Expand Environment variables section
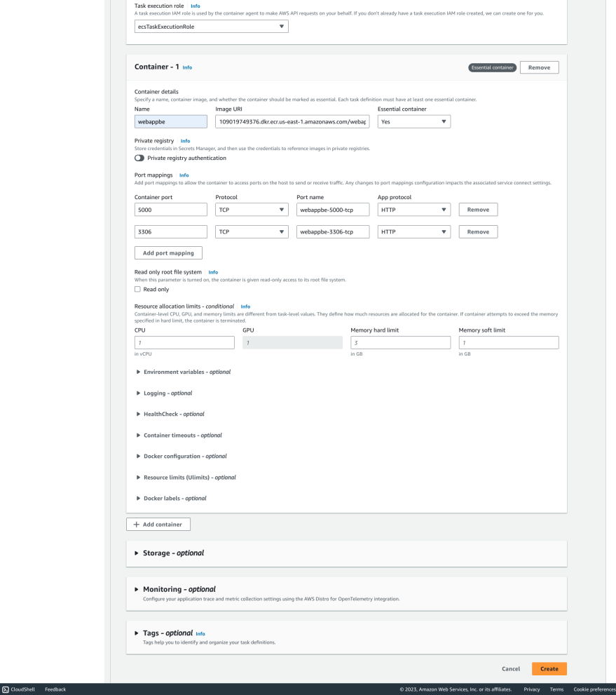Screen dimensions: 616x695 186,372
